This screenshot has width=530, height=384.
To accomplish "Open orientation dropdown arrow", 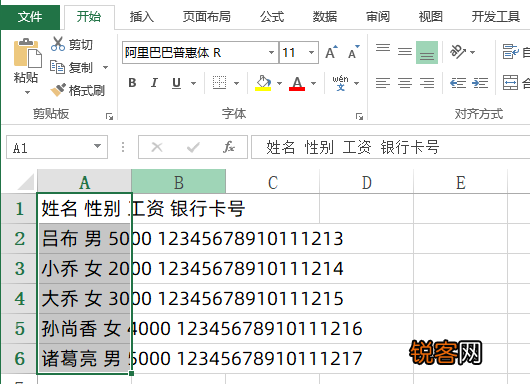I will (473, 52).
